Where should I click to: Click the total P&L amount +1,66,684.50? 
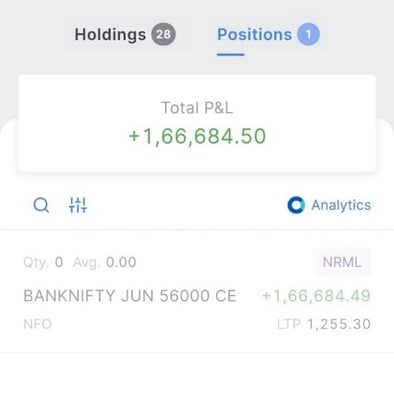click(x=197, y=136)
